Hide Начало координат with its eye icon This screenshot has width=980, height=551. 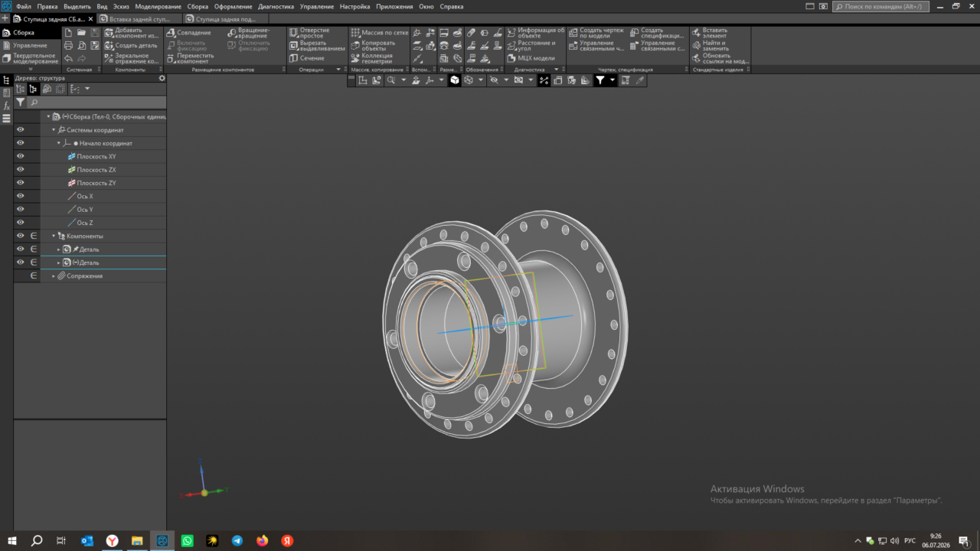pos(21,143)
